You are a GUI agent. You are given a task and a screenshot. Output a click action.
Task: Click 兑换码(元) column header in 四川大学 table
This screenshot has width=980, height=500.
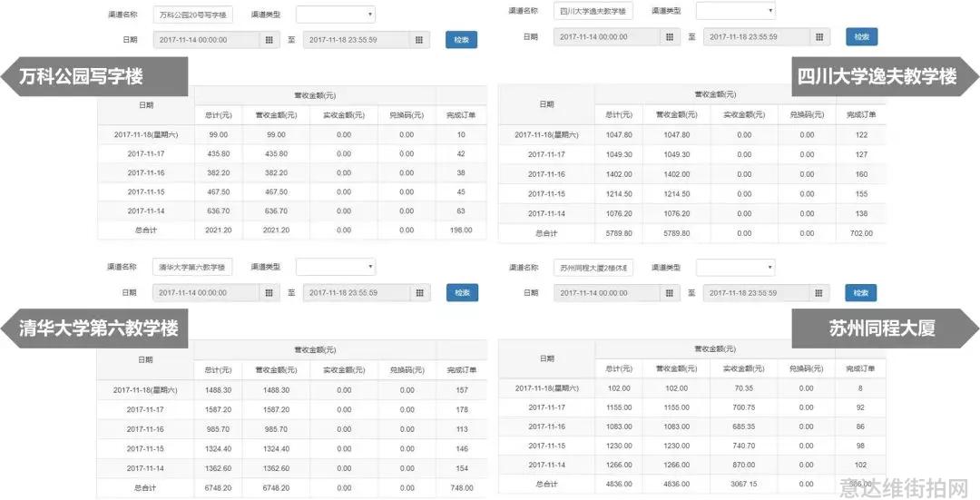point(807,115)
